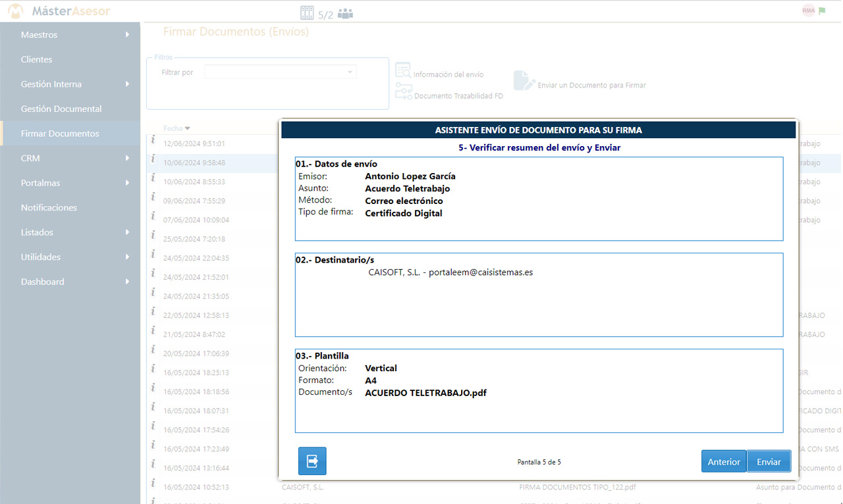Click Documento Trazabilidad FD icon

click(x=403, y=92)
